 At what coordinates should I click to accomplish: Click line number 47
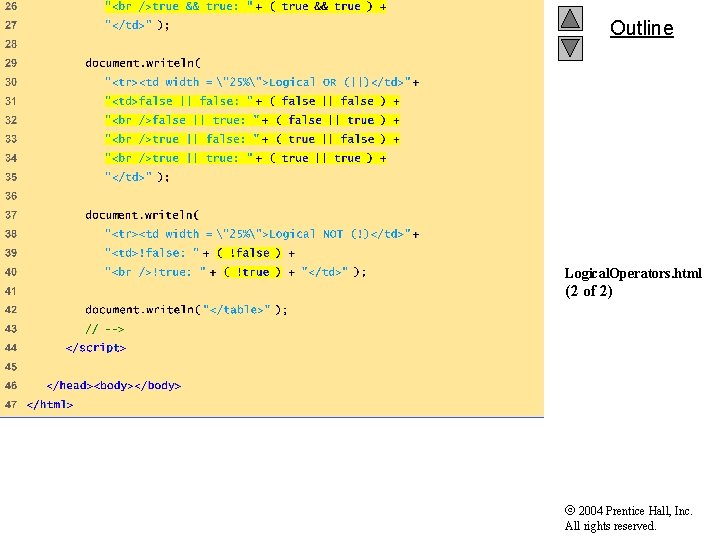pyautogui.click(x=11, y=405)
